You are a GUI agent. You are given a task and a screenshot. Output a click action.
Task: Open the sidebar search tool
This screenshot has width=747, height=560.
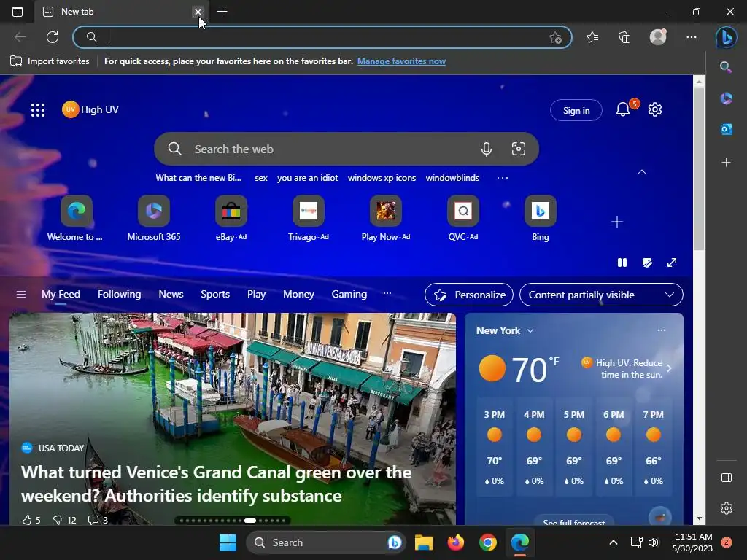click(x=726, y=67)
